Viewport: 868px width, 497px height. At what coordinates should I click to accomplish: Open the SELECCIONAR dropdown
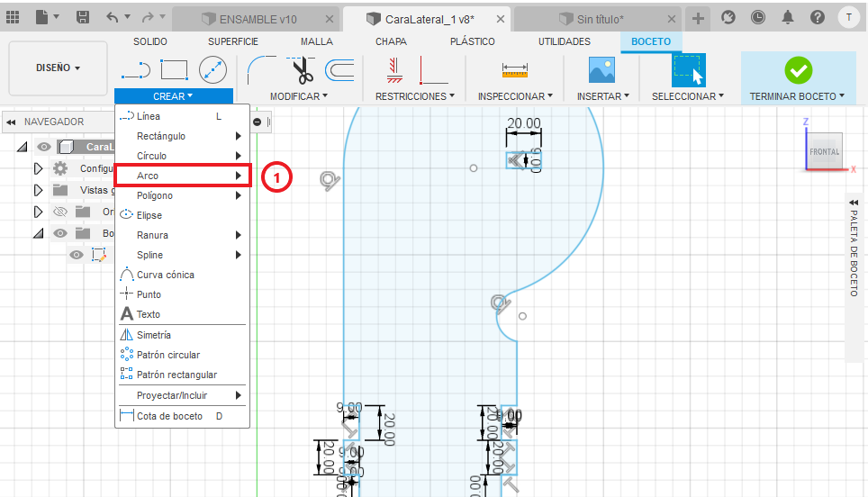688,96
